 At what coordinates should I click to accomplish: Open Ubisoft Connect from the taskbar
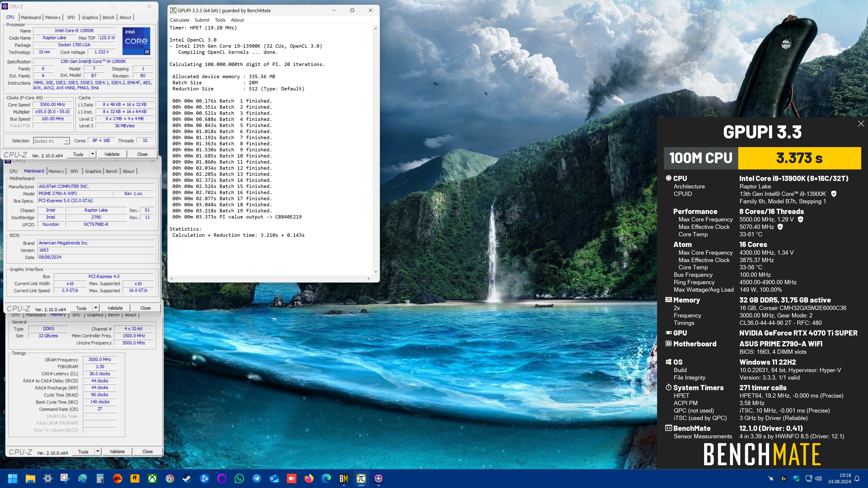[x=170, y=478]
